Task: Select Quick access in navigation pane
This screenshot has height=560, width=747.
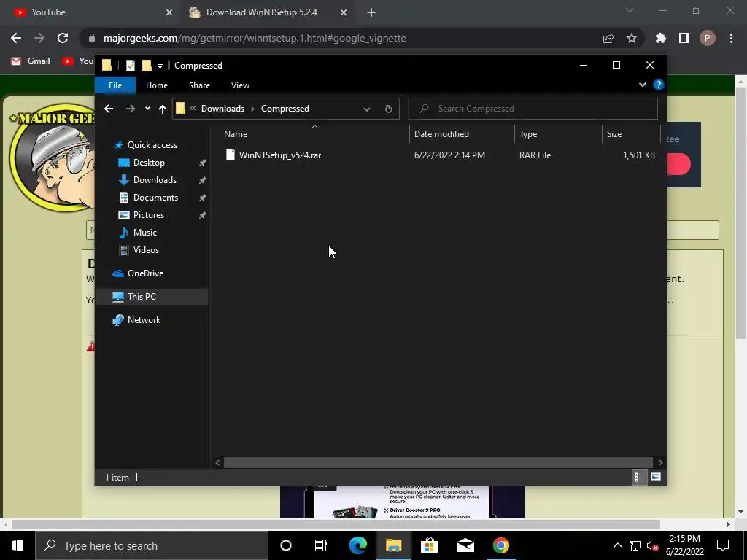Action: tap(152, 145)
